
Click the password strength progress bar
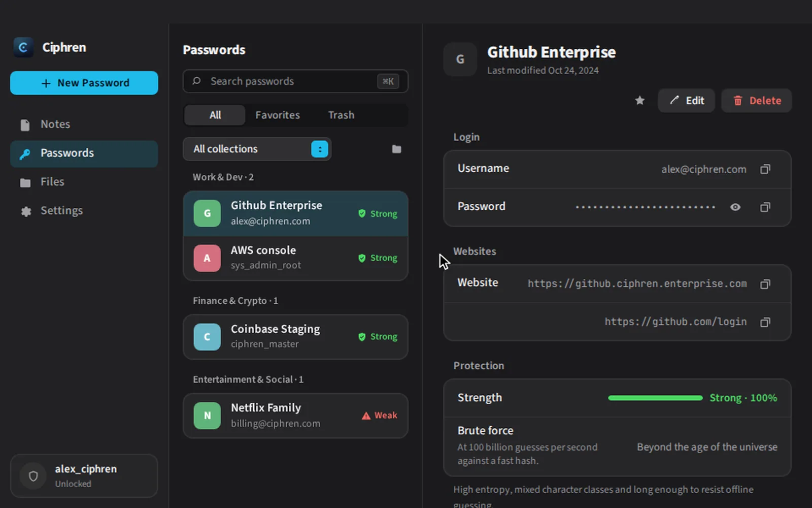click(x=655, y=398)
